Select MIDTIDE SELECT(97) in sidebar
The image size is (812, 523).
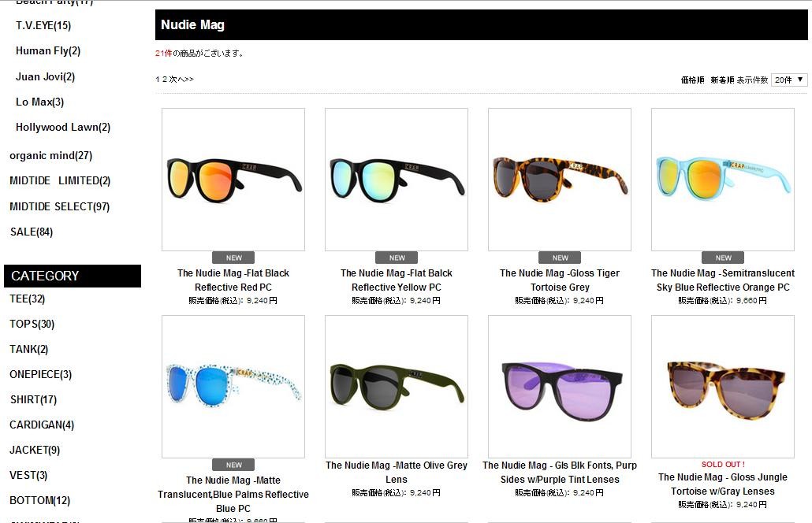(60, 206)
